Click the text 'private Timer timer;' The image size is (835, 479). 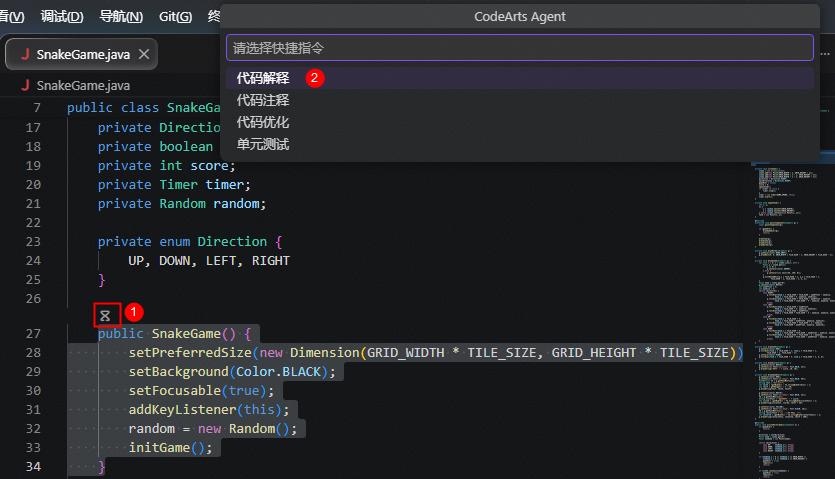point(174,185)
